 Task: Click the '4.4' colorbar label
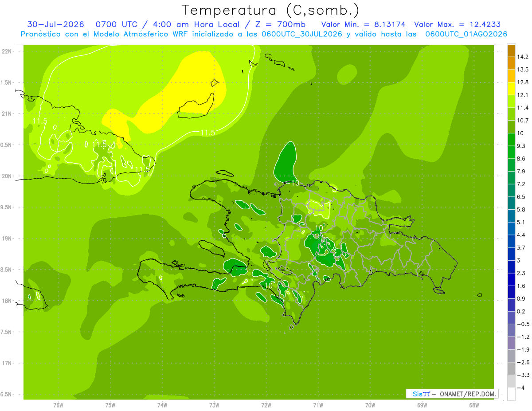click(521, 235)
